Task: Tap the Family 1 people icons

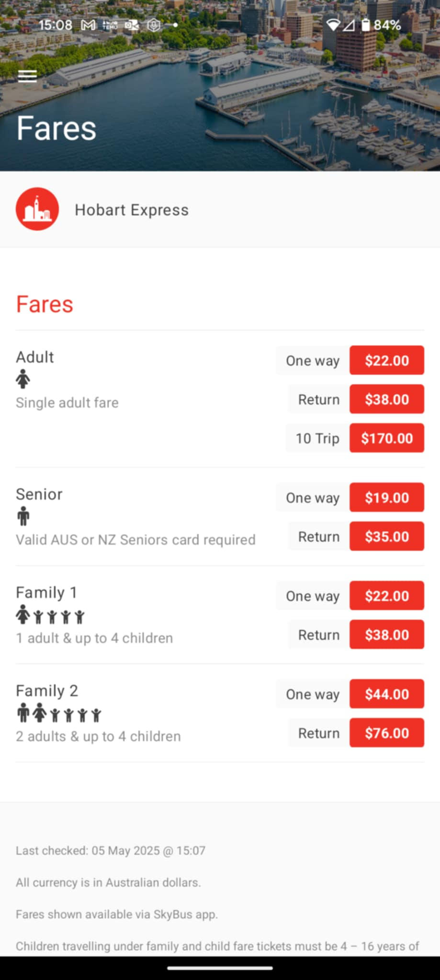Action: 50,615
